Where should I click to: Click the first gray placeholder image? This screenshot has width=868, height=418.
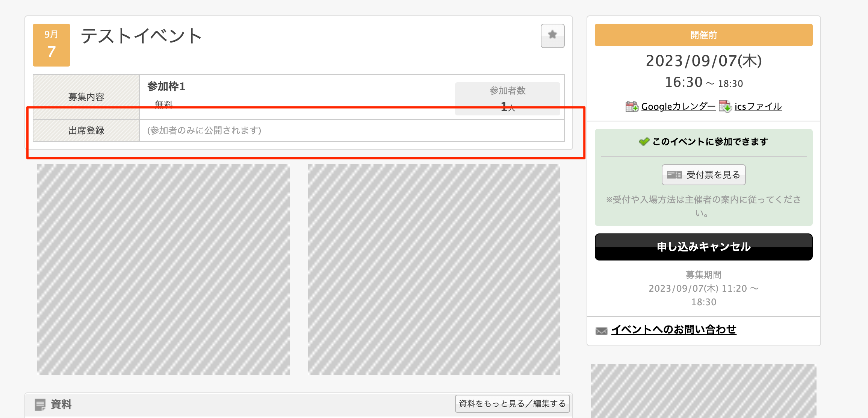(163, 268)
